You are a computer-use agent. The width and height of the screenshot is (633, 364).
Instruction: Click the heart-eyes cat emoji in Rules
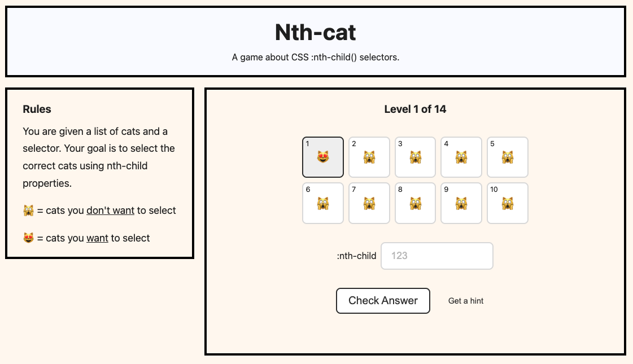[x=27, y=238]
